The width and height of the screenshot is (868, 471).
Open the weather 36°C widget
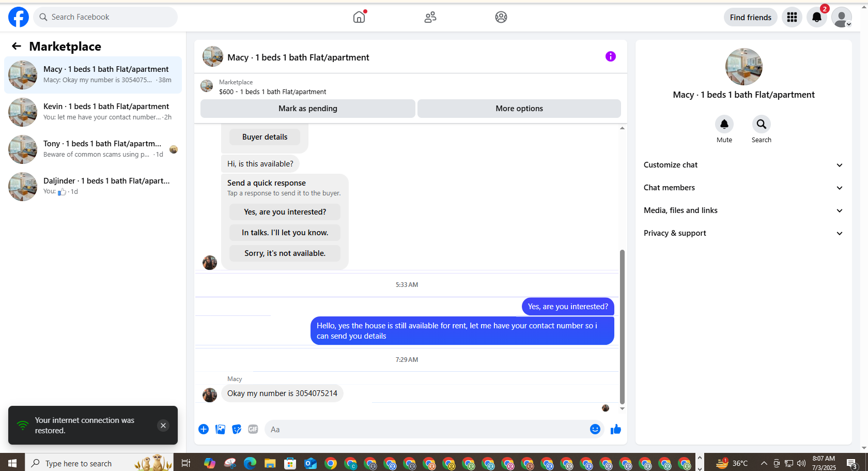tap(732, 463)
